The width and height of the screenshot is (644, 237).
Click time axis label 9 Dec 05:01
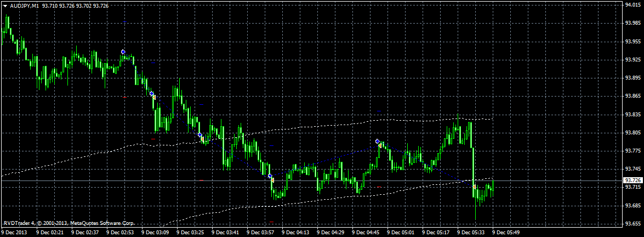402,233
